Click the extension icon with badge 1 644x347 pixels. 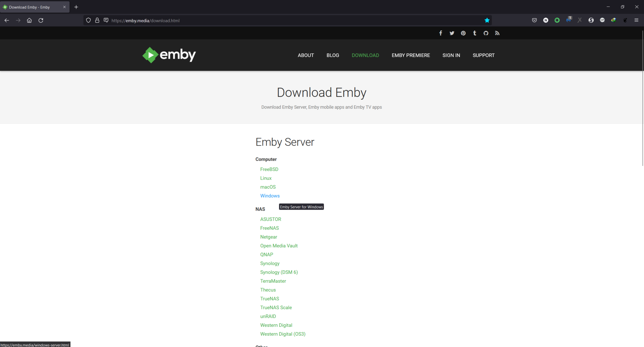point(569,20)
